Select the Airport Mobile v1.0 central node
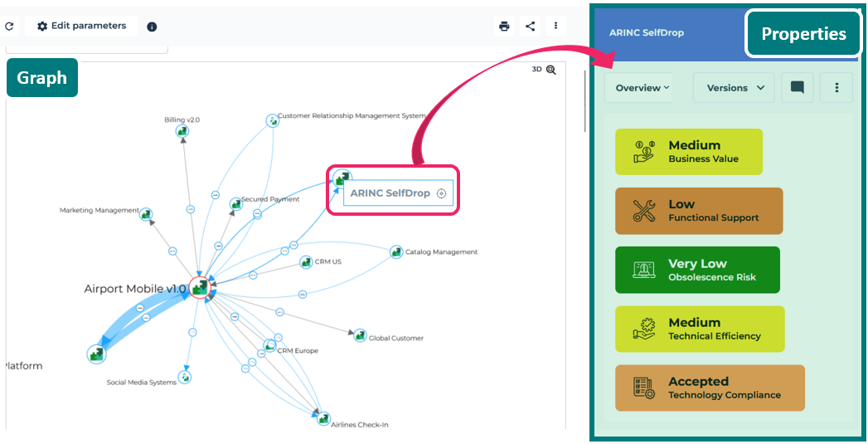The image size is (868, 444). pyautogui.click(x=199, y=287)
